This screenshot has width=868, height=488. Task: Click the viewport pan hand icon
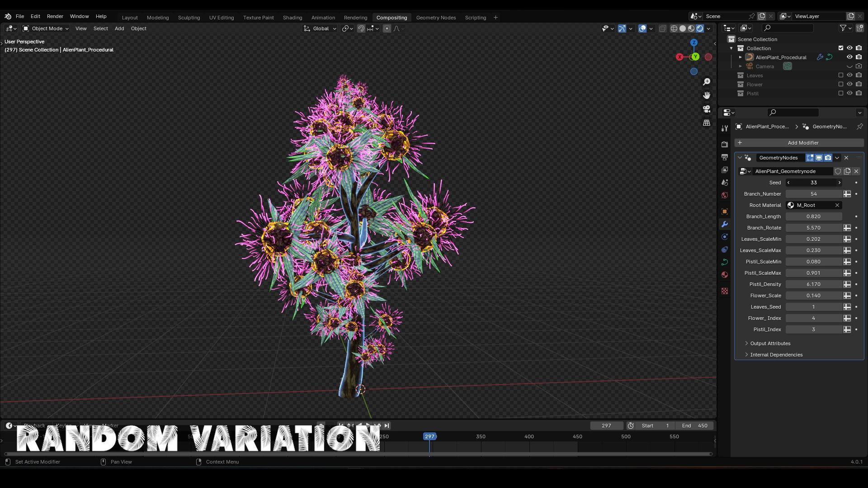click(x=707, y=95)
